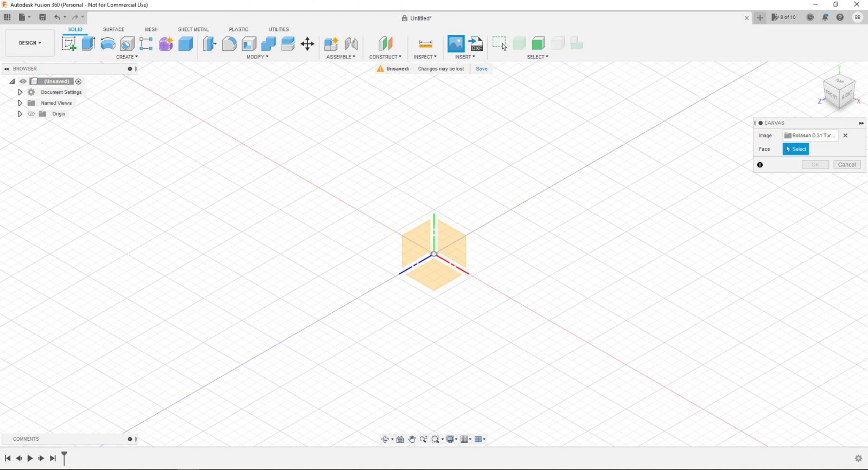Screen dimensions: 868x470
Task: Click the Save link in unsaved warning
Action: pos(482,69)
